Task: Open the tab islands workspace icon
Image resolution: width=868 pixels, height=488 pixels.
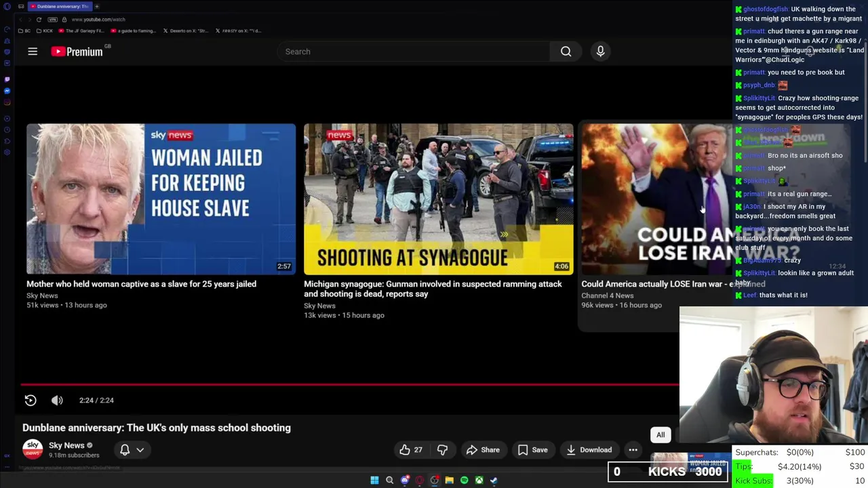Action: (x=21, y=7)
